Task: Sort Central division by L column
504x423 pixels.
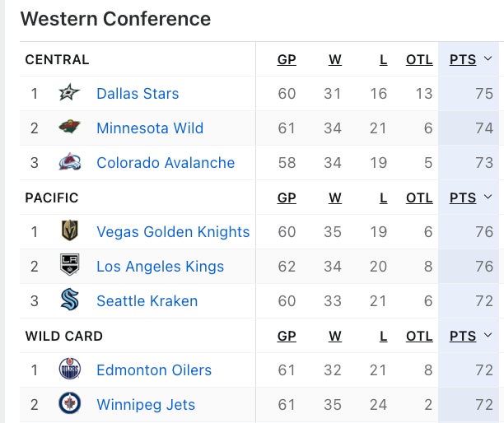Action: (x=383, y=59)
